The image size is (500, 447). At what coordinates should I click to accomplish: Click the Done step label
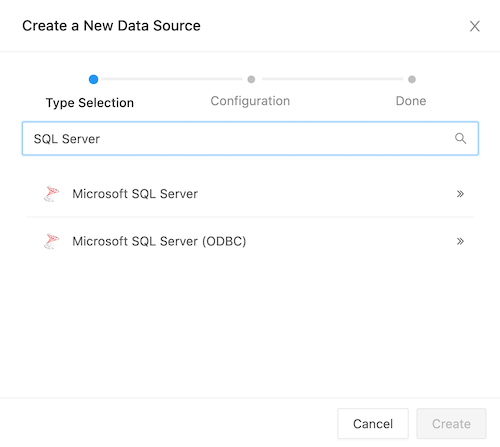411,101
